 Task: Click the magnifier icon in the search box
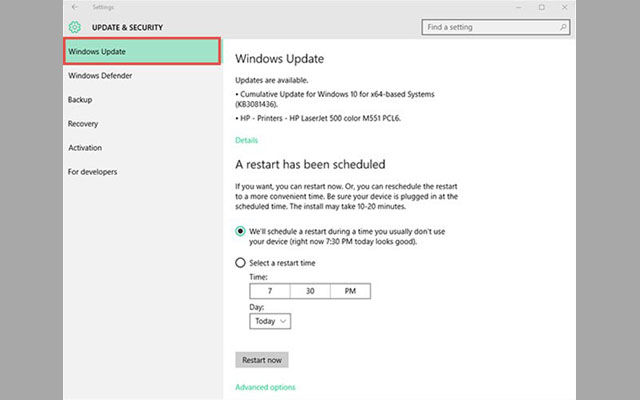[x=562, y=27]
